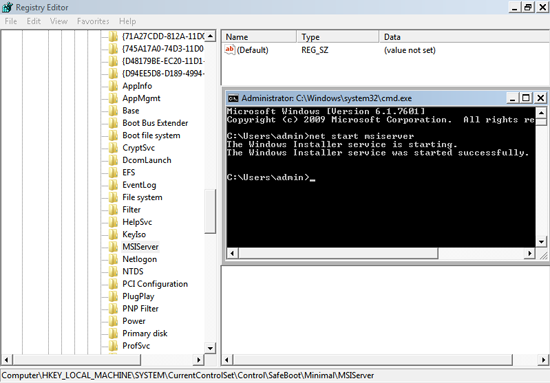Select the {D48179BE-EC20-11D1 registry key
Viewport: 550px width, 383px height.
click(163, 61)
